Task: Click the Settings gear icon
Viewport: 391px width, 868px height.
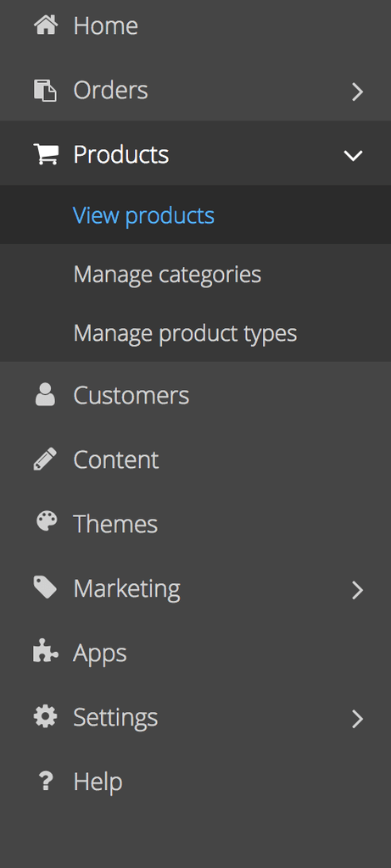Action: point(46,717)
